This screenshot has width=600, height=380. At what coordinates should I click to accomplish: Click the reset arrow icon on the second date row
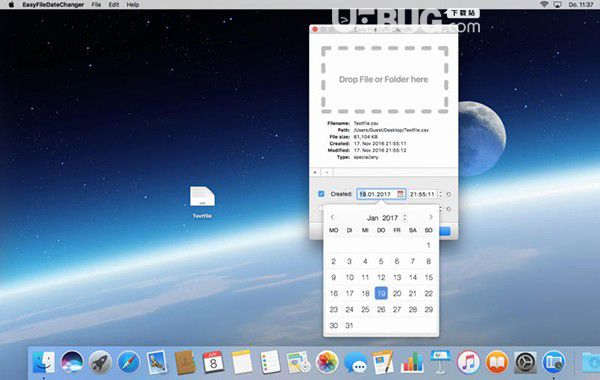point(449,209)
